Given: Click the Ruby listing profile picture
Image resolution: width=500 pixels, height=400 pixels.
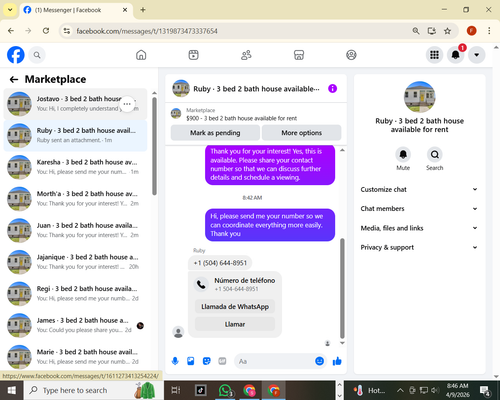Looking at the screenshot, I should (x=420, y=97).
